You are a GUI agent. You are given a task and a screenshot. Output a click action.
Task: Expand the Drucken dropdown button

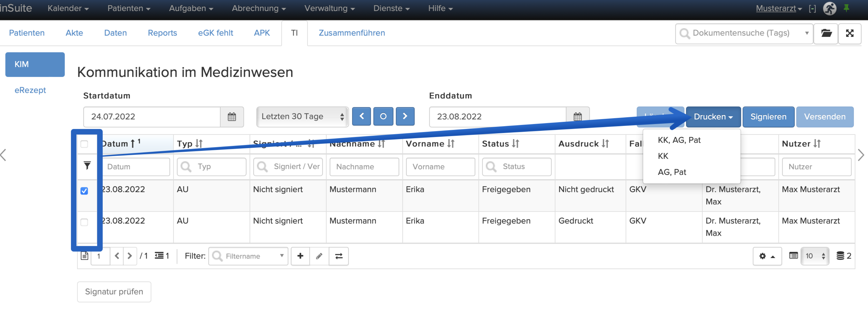(713, 117)
